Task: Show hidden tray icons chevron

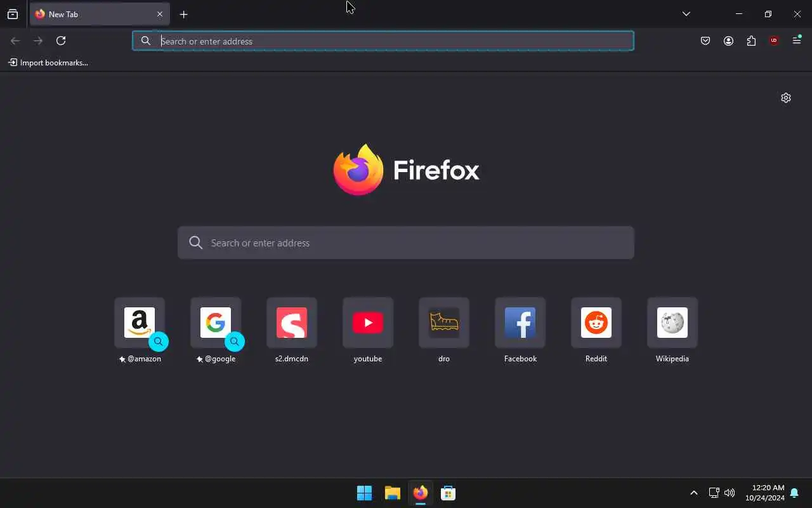Action: tap(694, 493)
